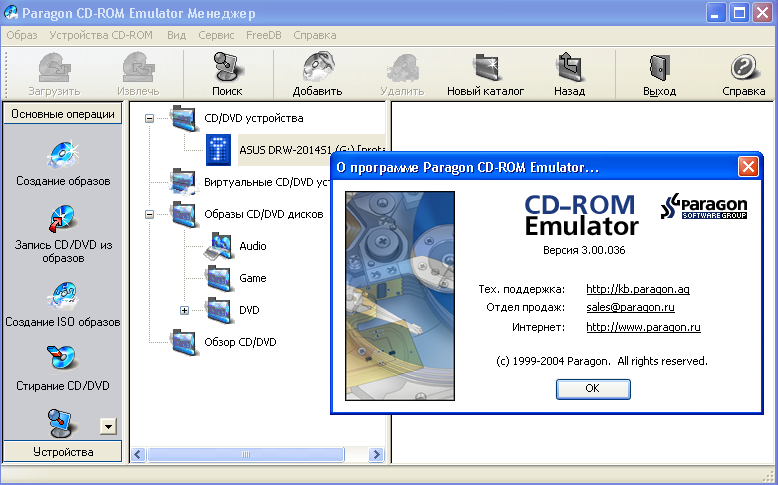The height and width of the screenshot is (485, 778).
Task: Launch Создание образов from sidebar
Action: tap(63, 155)
